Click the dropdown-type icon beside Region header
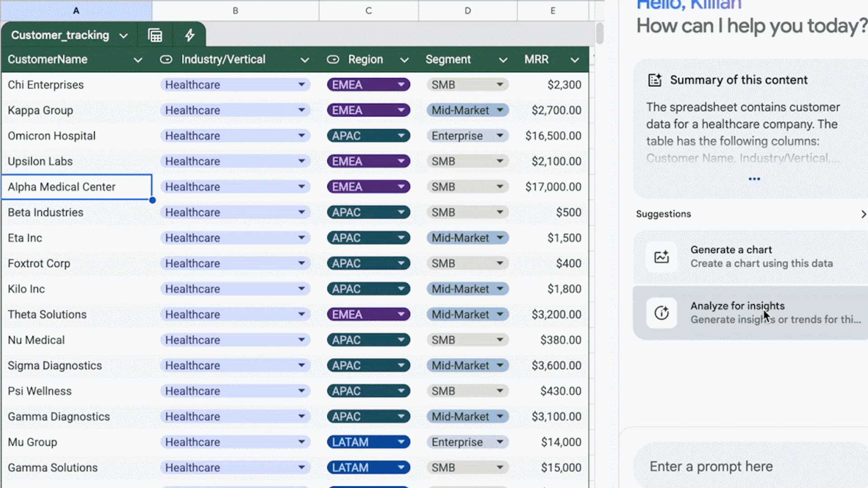The width and height of the screenshot is (868, 488). coord(333,60)
